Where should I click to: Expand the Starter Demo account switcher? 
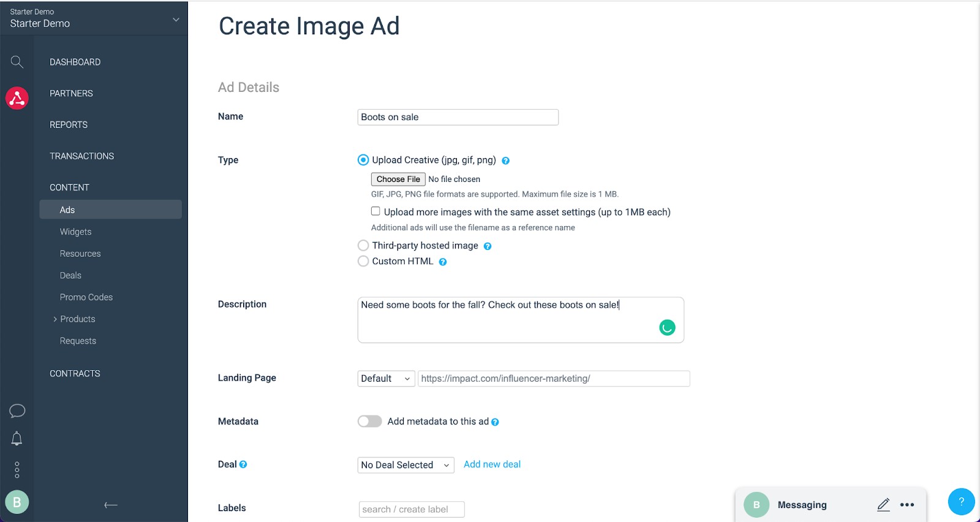pyautogui.click(x=176, y=20)
